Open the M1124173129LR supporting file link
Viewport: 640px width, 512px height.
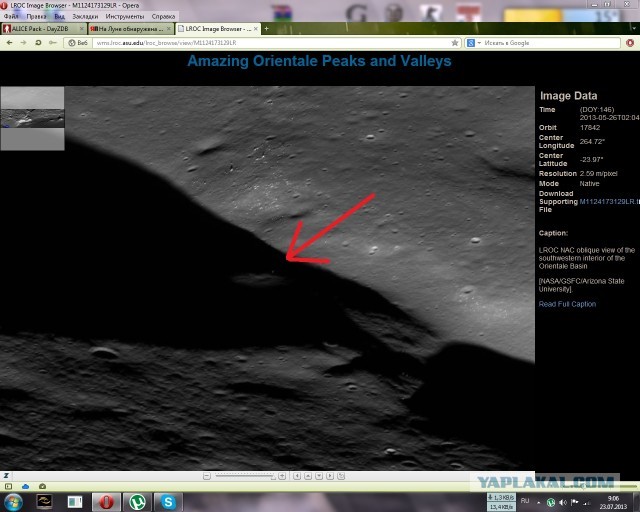[x=608, y=201]
